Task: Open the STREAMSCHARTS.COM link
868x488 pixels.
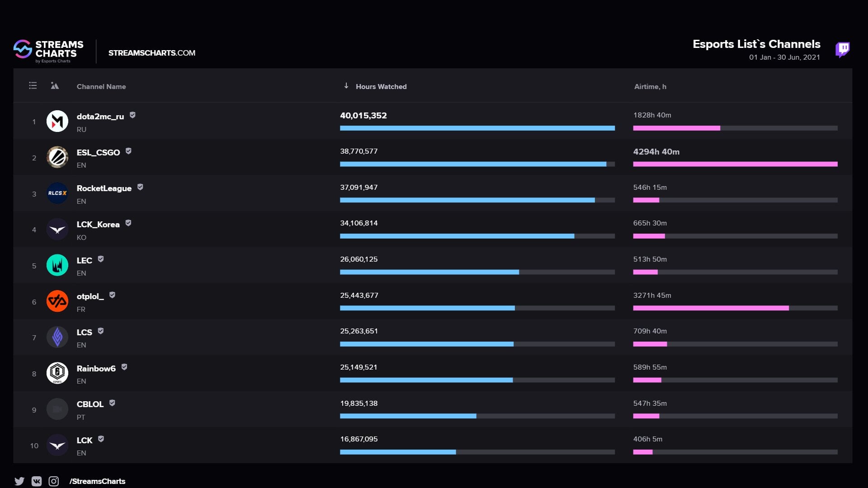Action: (152, 53)
